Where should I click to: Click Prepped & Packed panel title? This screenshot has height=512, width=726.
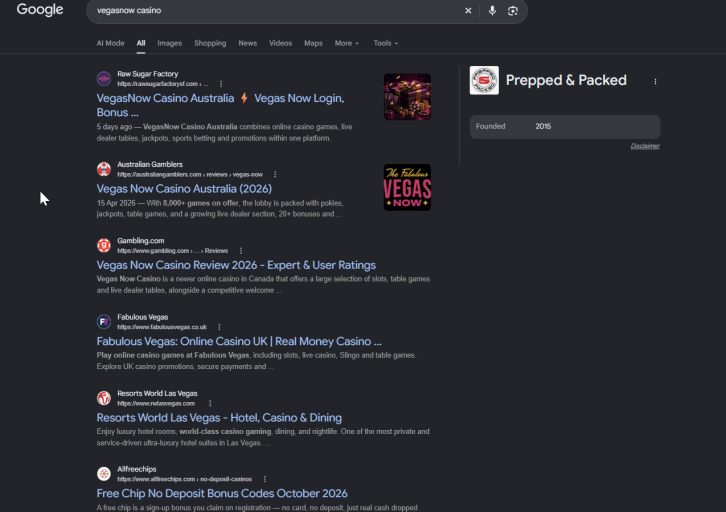(x=566, y=80)
